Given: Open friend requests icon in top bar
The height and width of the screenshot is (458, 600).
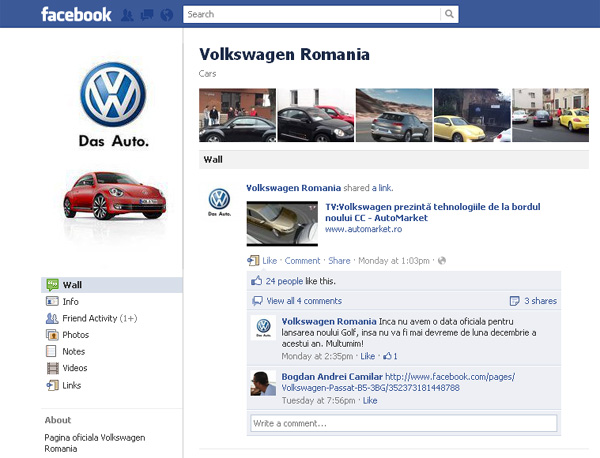Looking at the screenshot, I should (128, 15).
